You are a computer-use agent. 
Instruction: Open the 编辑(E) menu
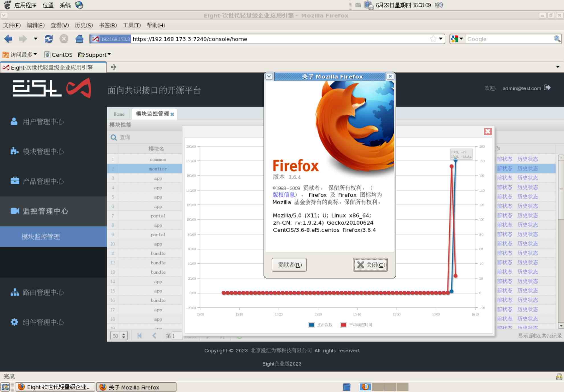35,25
